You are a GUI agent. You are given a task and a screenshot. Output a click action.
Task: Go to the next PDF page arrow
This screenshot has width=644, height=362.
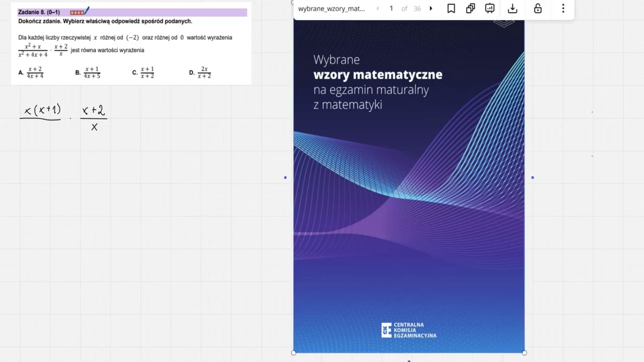(x=431, y=9)
